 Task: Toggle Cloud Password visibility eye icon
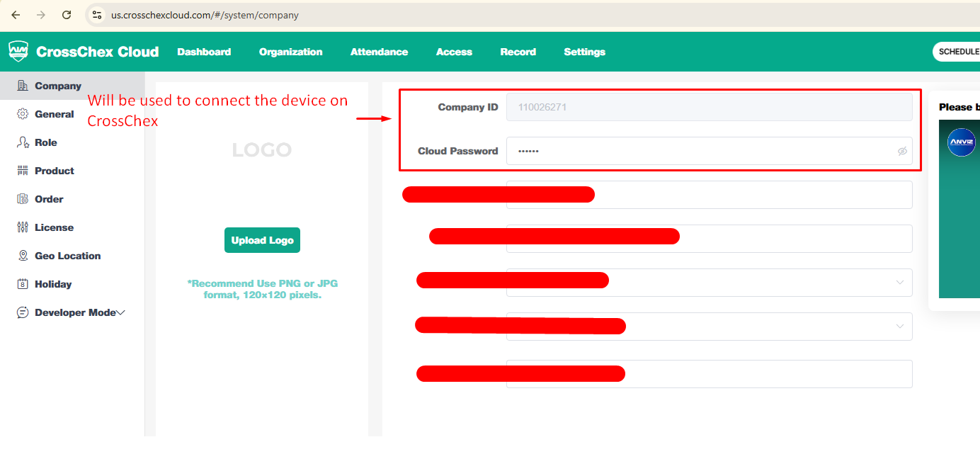(902, 151)
